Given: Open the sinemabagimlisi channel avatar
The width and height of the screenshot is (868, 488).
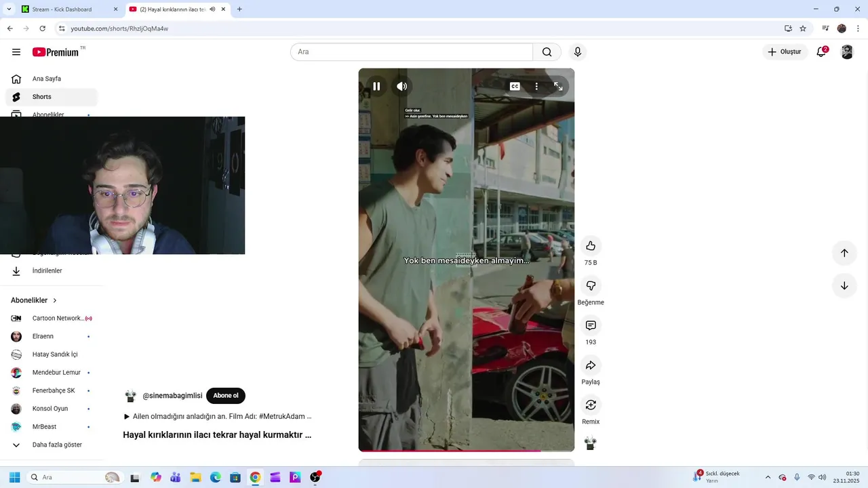Looking at the screenshot, I should tap(130, 396).
